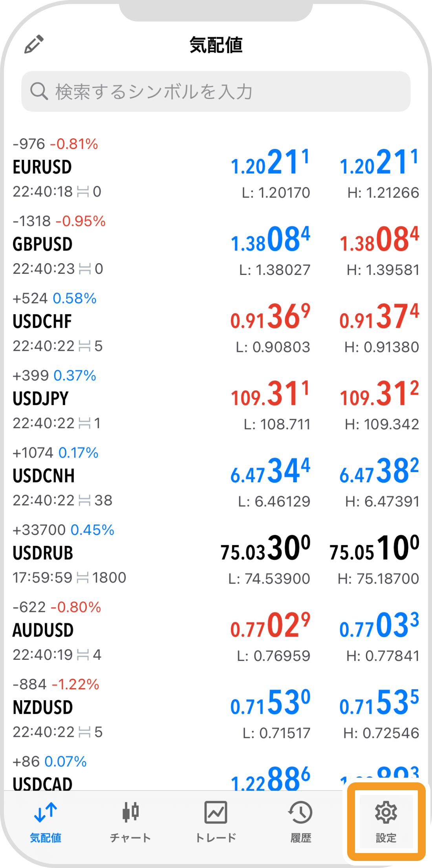Tap the USDJPY bid price 109.311

[270, 394]
